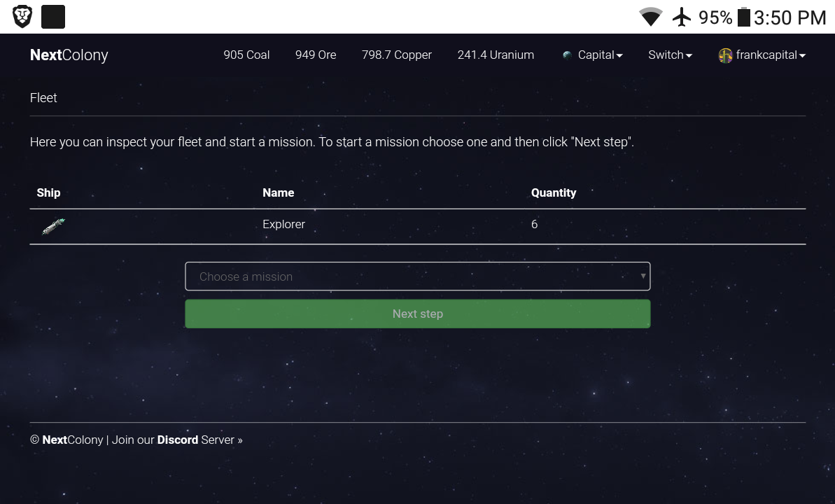Open the Discord Server link
Screen dimensions: 835x504
(x=199, y=440)
